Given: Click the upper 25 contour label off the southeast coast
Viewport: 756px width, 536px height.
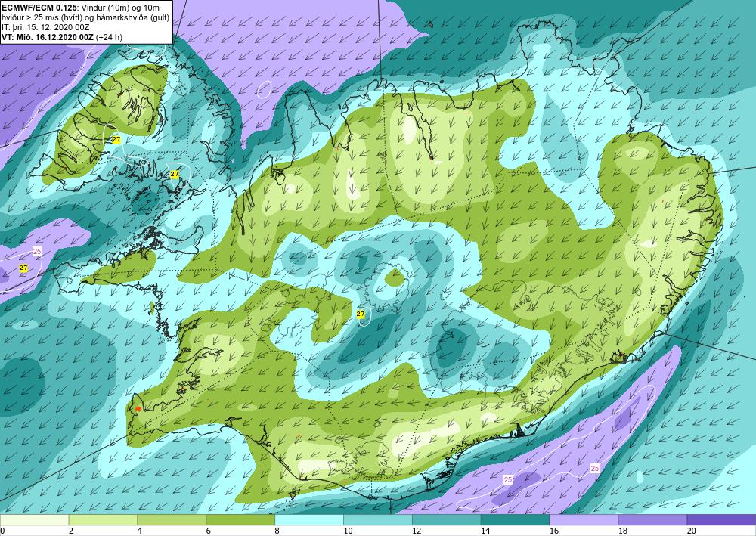Looking at the screenshot, I should 595,469.
